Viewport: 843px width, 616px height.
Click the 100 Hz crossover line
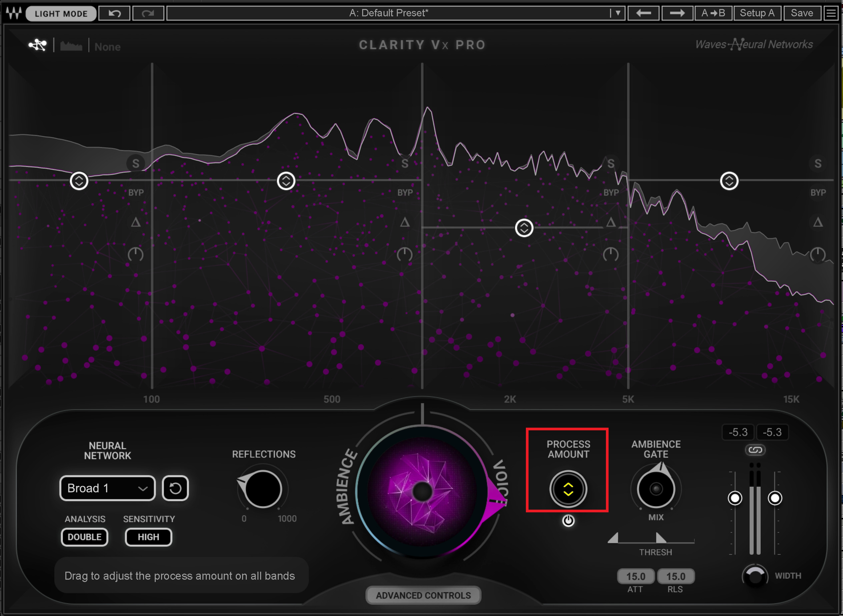(x=152, y=226)
